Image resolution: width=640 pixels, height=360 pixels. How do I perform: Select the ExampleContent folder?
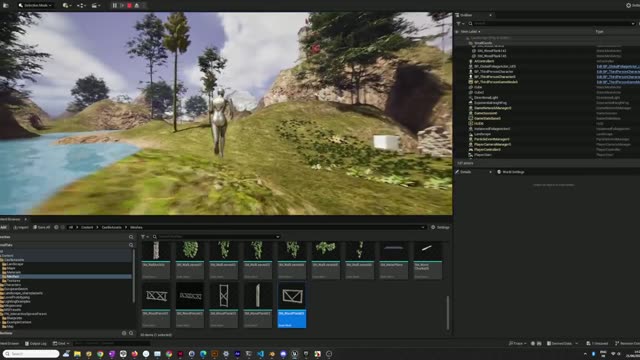(x=19, y=322)
